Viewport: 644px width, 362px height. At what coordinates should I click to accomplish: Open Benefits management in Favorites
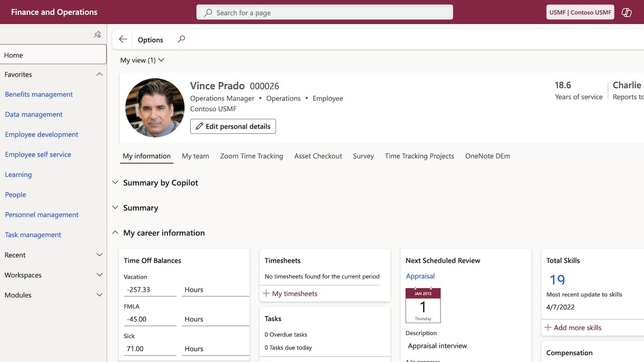39,95
